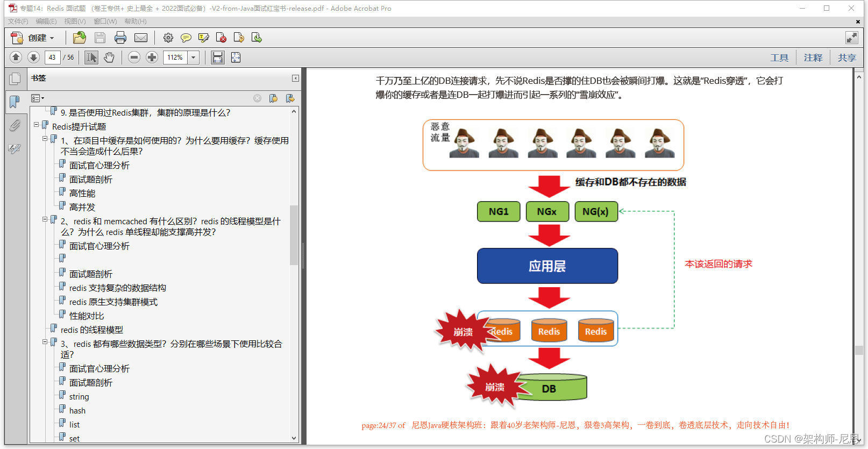The width and height of the screenshot is (868, 449).
Task: Choose the selection cursor tool
Action: tap(91, 57)
